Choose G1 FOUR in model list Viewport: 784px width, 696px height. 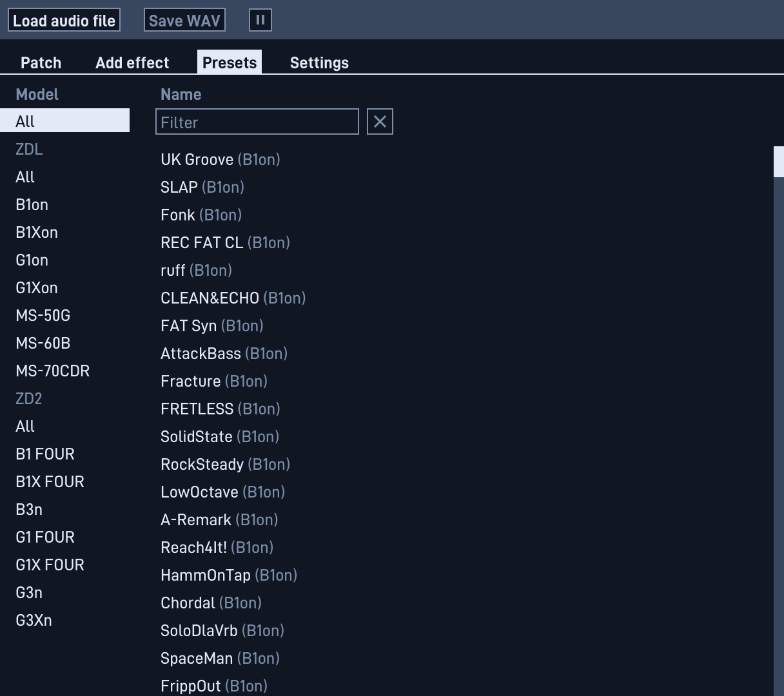(64, 537)
